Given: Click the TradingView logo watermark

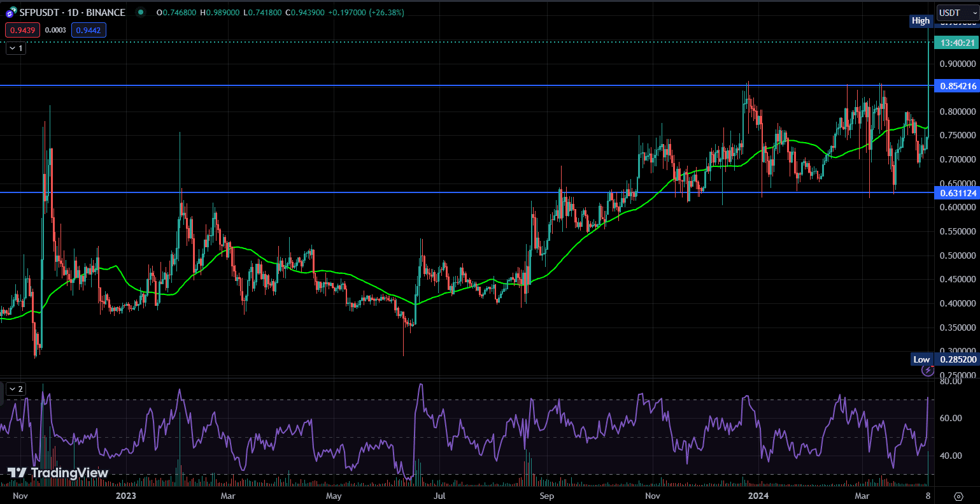Looking at the screenshot, I should pyautogui.click(x=56, y=473).
